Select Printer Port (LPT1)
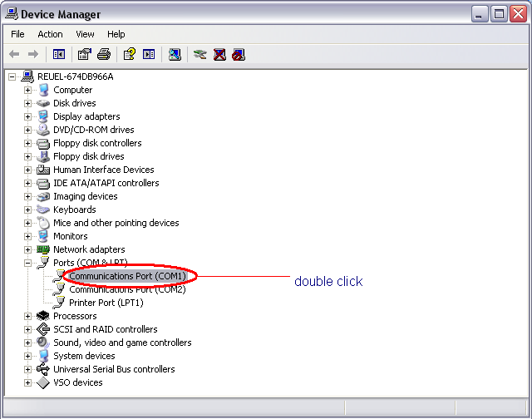 [x=103, y=303]
